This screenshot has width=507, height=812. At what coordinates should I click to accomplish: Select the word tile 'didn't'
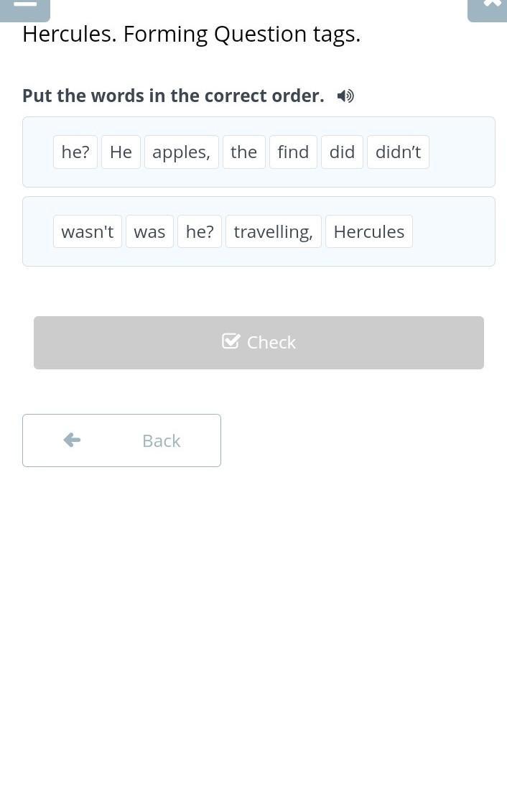[x=398, y=152]
